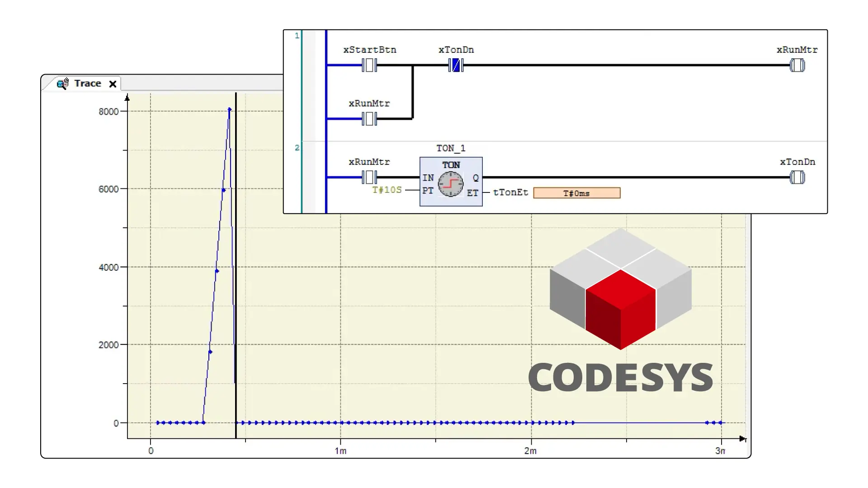Switch to the Trace tab
The width and height of the screenshot is (868, 488).
point(87,83)
